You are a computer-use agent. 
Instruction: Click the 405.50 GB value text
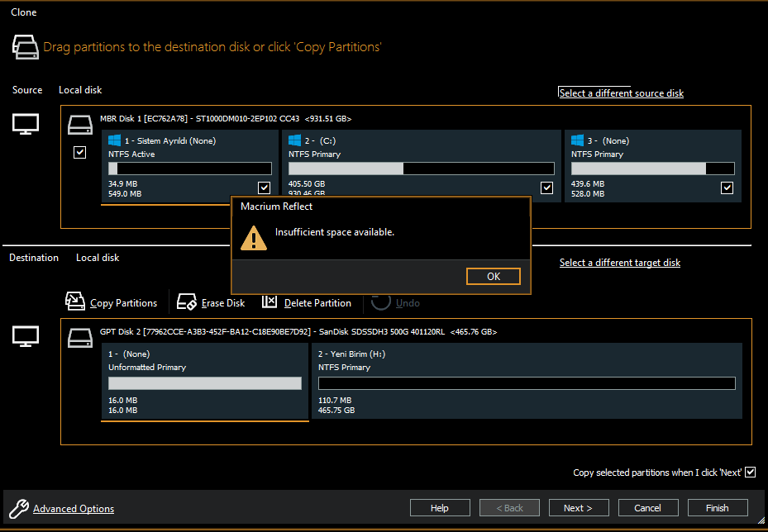[307, 184]
